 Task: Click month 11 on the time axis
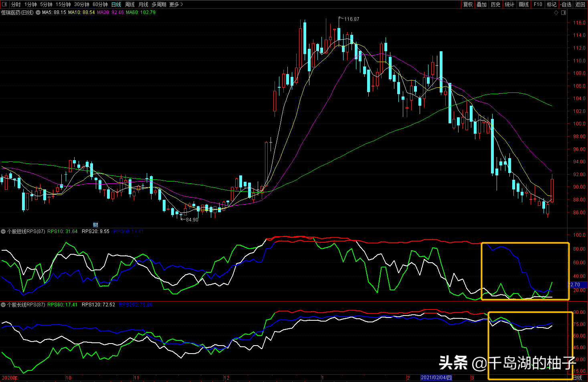(x=137, y=378)
